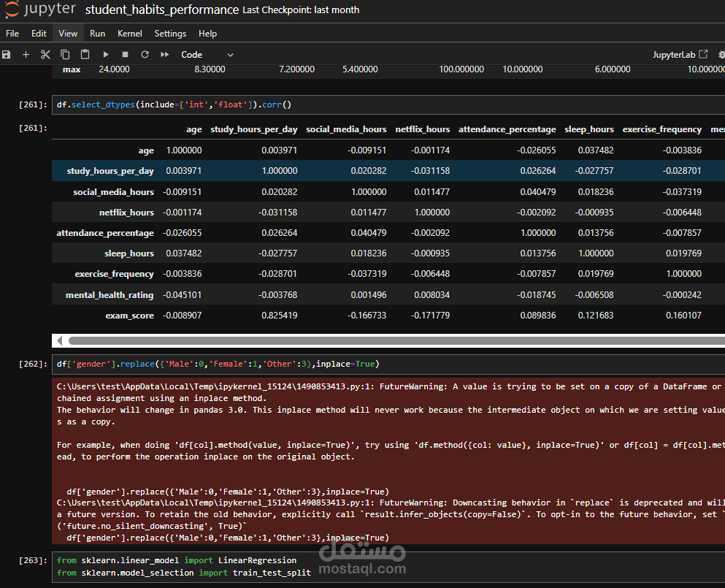Open the View menu

68,34
